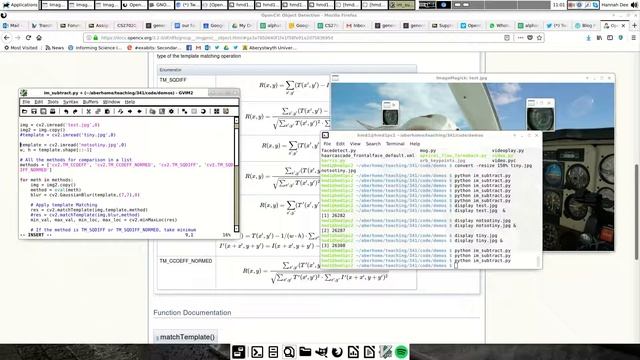Image resolution: width=640 pixels, height=360 pixels.
Task: Click the Paste icon in the GVIM toolbar
Action: (107, 111)
